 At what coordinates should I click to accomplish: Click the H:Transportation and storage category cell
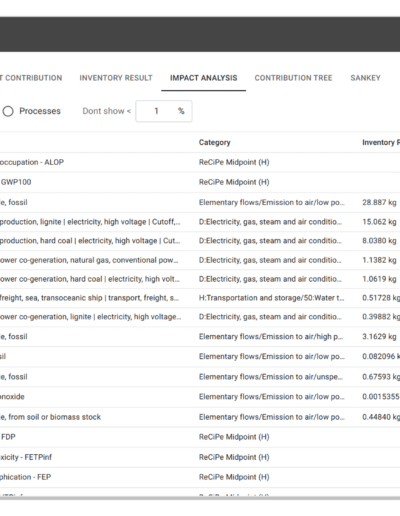[272, 298]
